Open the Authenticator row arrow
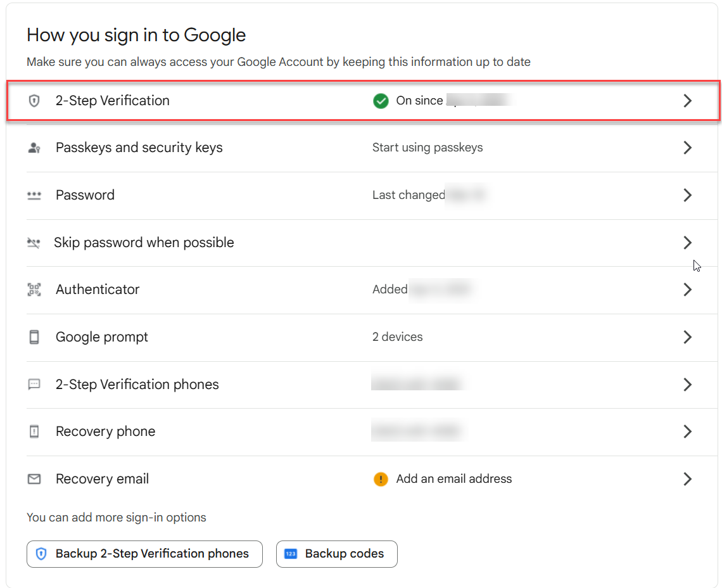This screenshot has width=722, height=588. (688, 290)
